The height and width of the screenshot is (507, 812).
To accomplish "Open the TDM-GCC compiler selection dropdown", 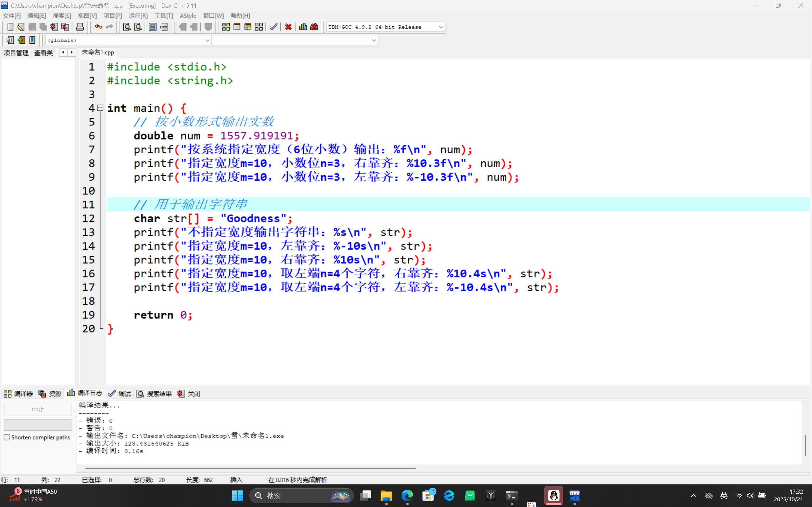I will [441, 27].
